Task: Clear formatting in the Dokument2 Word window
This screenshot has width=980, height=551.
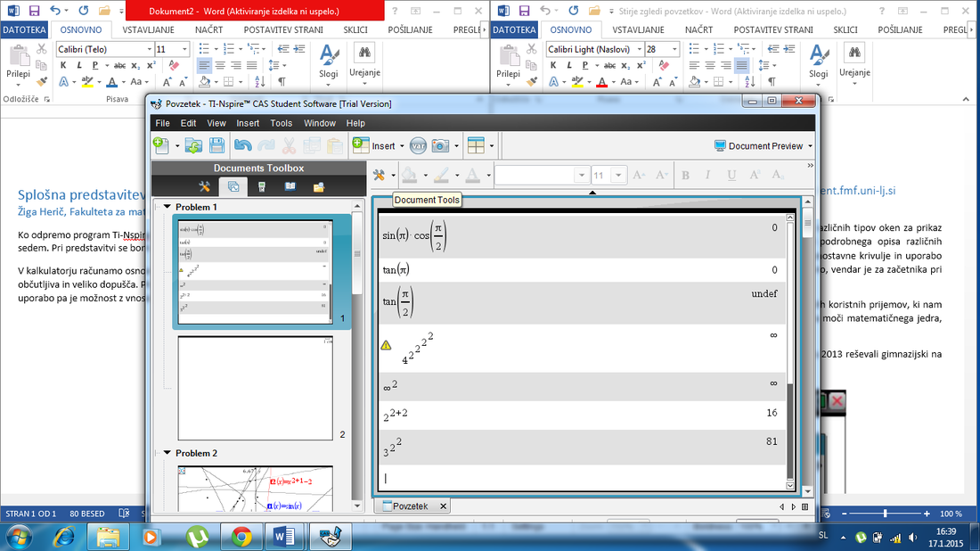Action: click(175, 65)
